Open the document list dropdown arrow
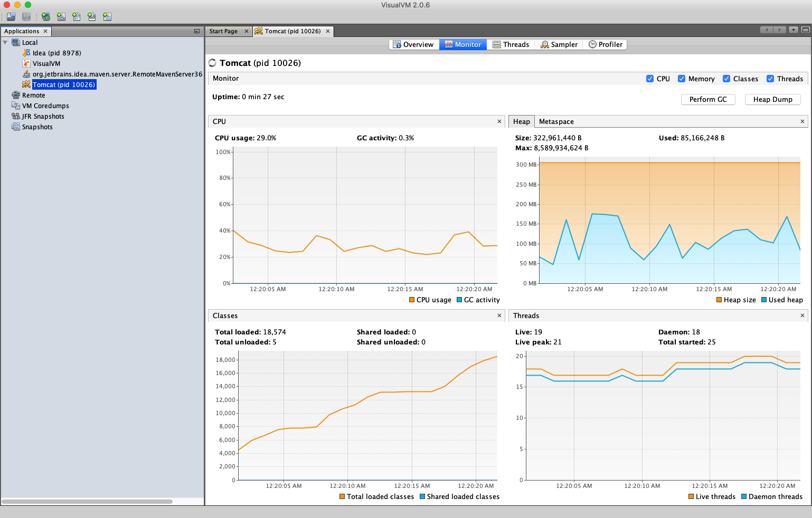The width and height of the screenshot is (812, 518). tap(793, 30)
